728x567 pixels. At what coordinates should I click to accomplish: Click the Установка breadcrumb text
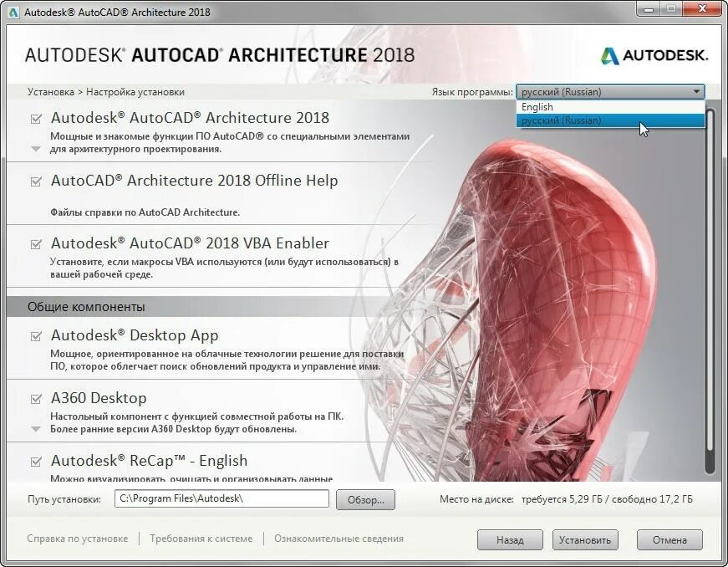tap(51, 92)
